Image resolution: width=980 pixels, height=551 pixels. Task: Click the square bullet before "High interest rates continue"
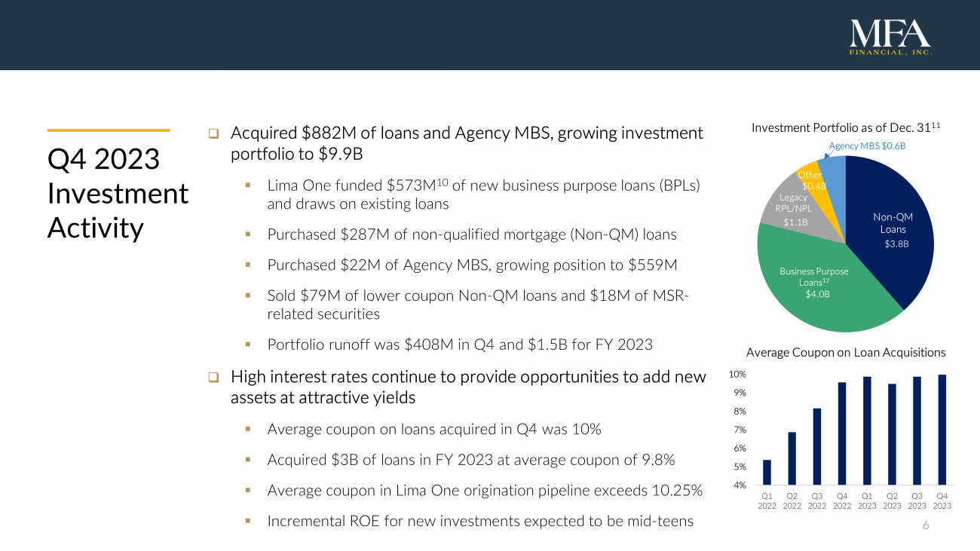point(214,377)
